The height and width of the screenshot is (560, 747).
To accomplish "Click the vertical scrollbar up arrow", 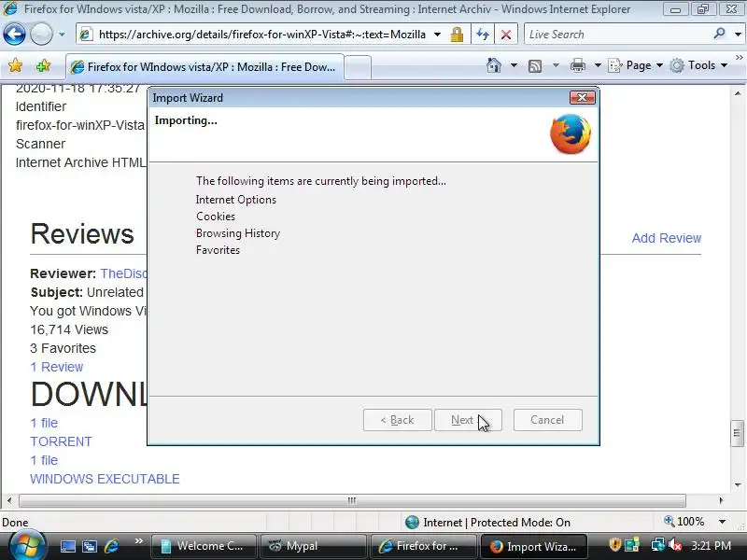I will pos(738,93).
